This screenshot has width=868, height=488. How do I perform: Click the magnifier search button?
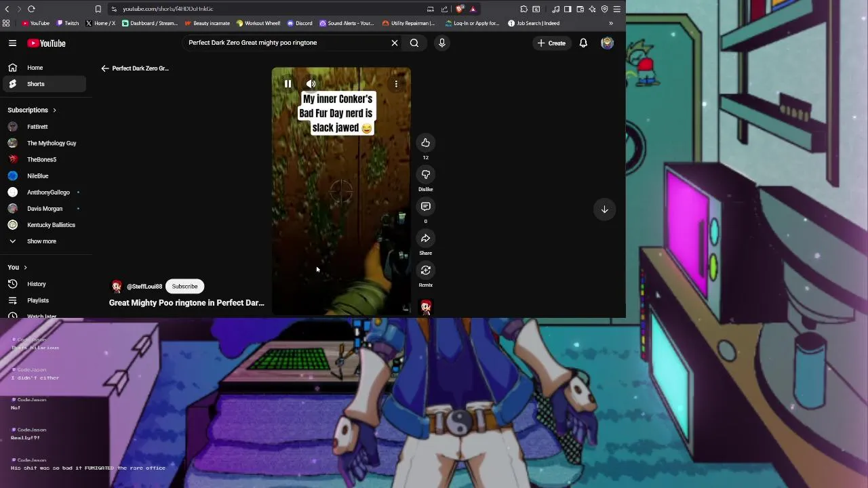coord(414,43)
